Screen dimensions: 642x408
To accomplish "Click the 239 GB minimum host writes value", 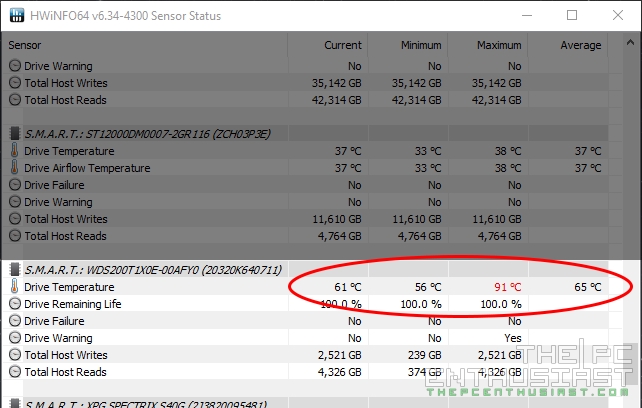I will coord(425,355).
